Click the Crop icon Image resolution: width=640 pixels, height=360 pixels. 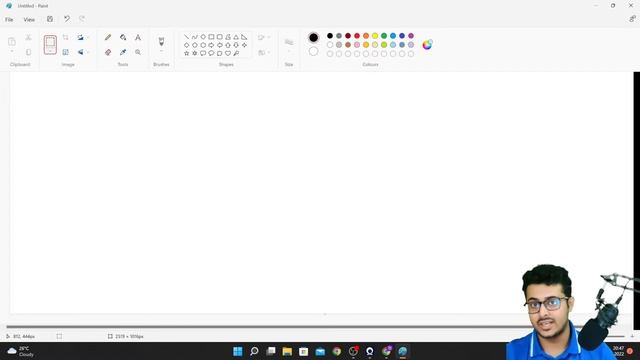point(65,38)
